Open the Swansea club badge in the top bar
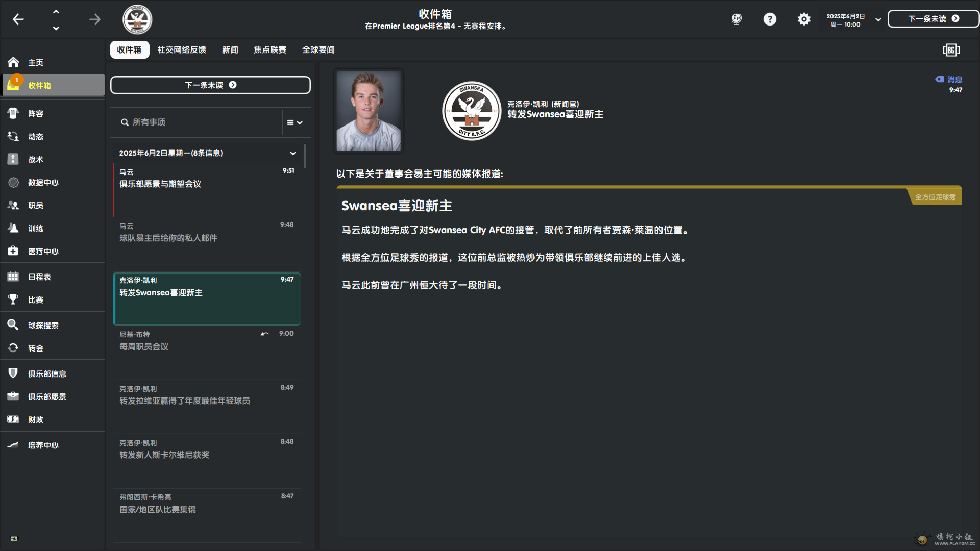The height and width of the screenshot is (551, 980). click(137, 19)
